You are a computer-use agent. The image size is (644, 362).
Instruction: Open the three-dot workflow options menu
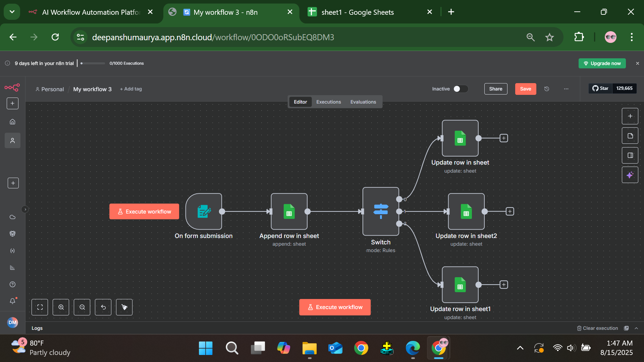pyautogui.click(x=566, y=89)
